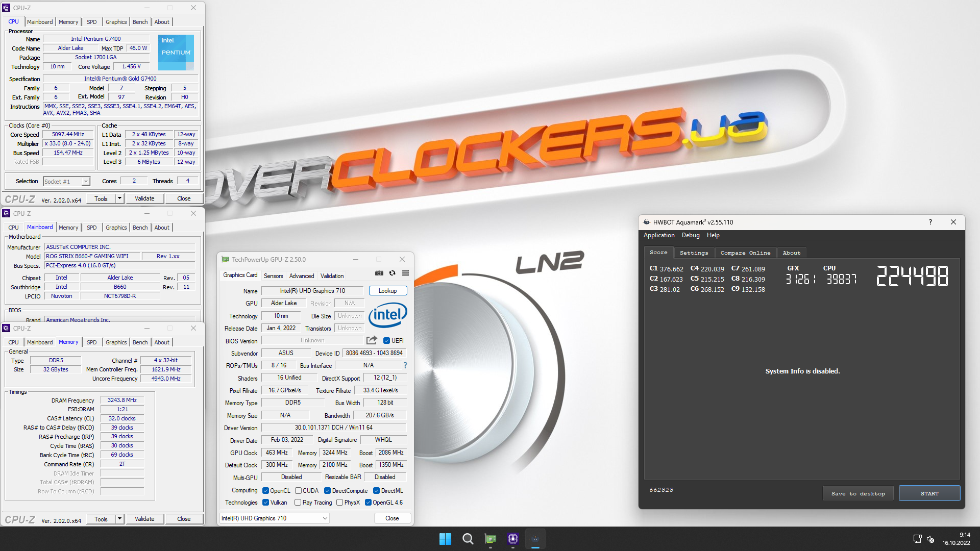
Task: Click Validate in the top CPU-Z window
Action: 144,198
